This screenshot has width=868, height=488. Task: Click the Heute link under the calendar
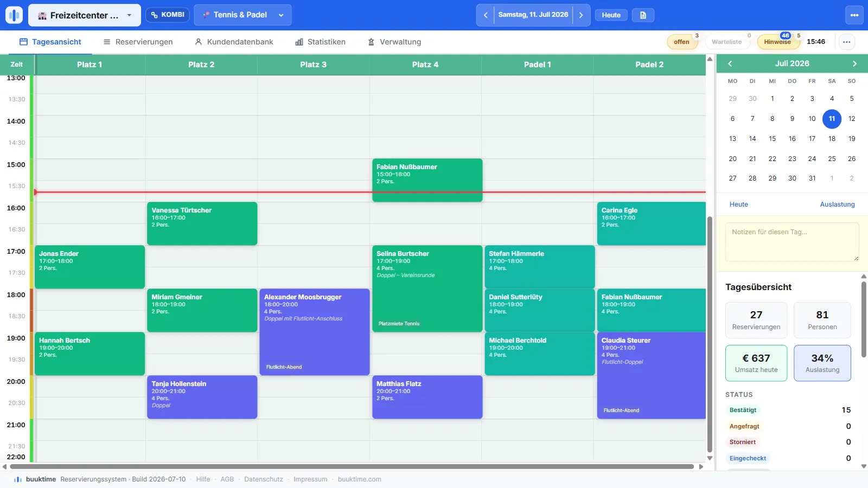click(739, 204)
